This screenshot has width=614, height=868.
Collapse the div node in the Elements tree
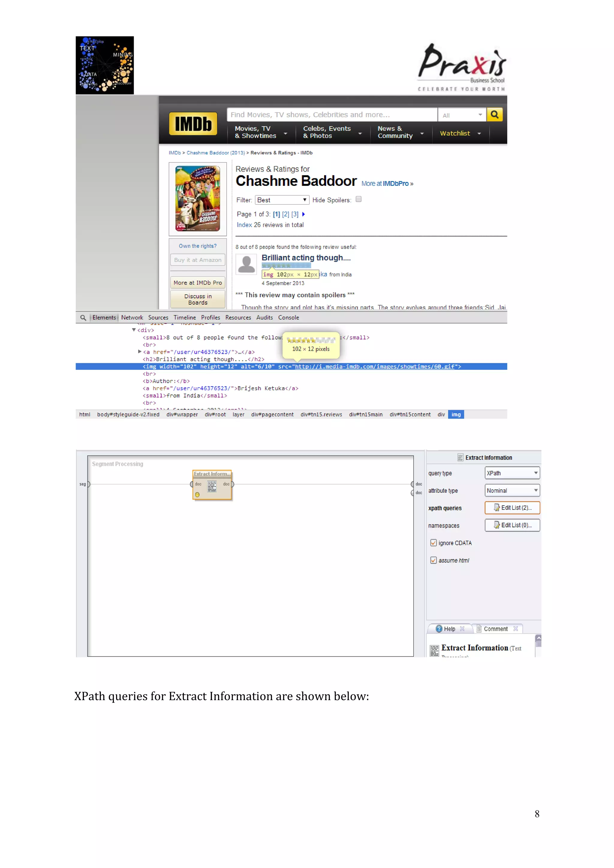tap(134, 330)
